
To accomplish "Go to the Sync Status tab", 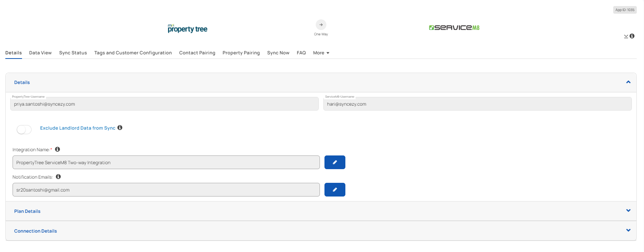I will (x=73, y=53).
